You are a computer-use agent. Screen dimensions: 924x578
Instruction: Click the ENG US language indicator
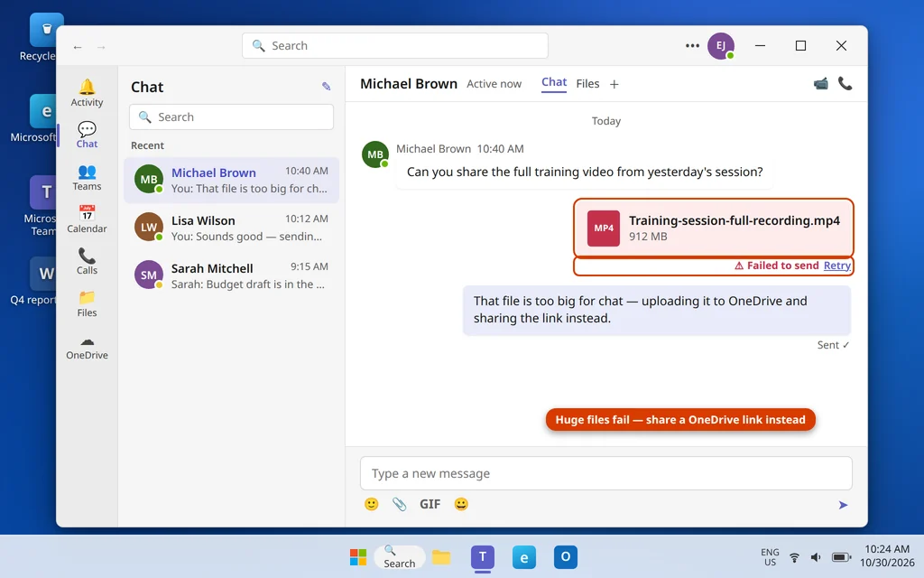pyautogui.click(x=770, y=556)
